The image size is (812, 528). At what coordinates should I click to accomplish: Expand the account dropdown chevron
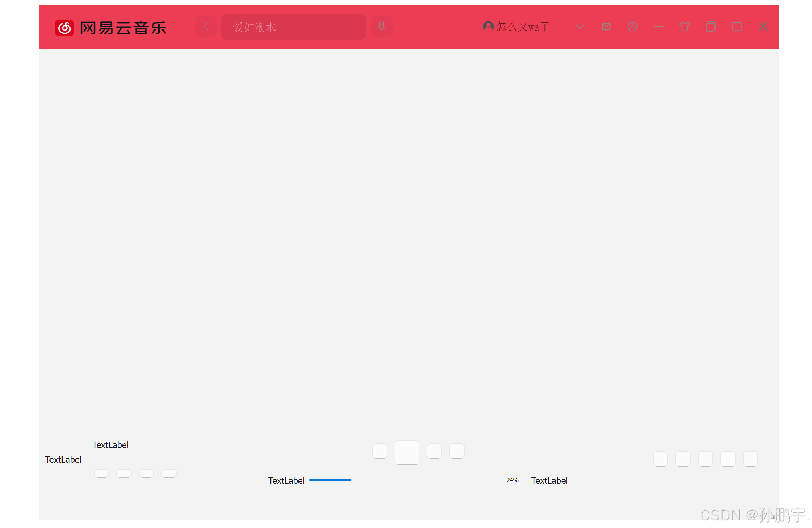point(580,27)
